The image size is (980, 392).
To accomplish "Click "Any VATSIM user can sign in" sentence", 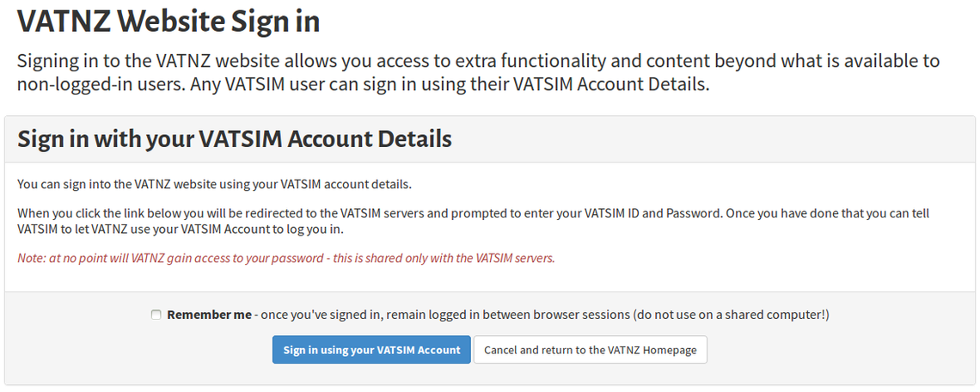I will click(314, 85).
